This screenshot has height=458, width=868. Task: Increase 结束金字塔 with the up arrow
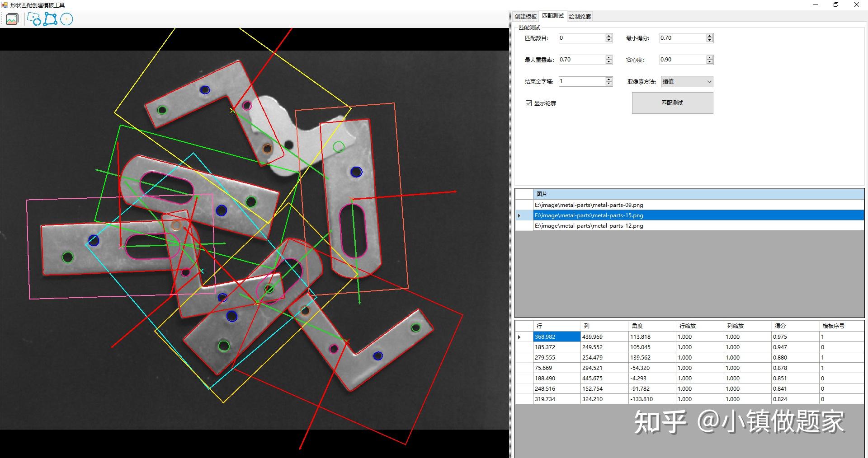click(609, 79)
